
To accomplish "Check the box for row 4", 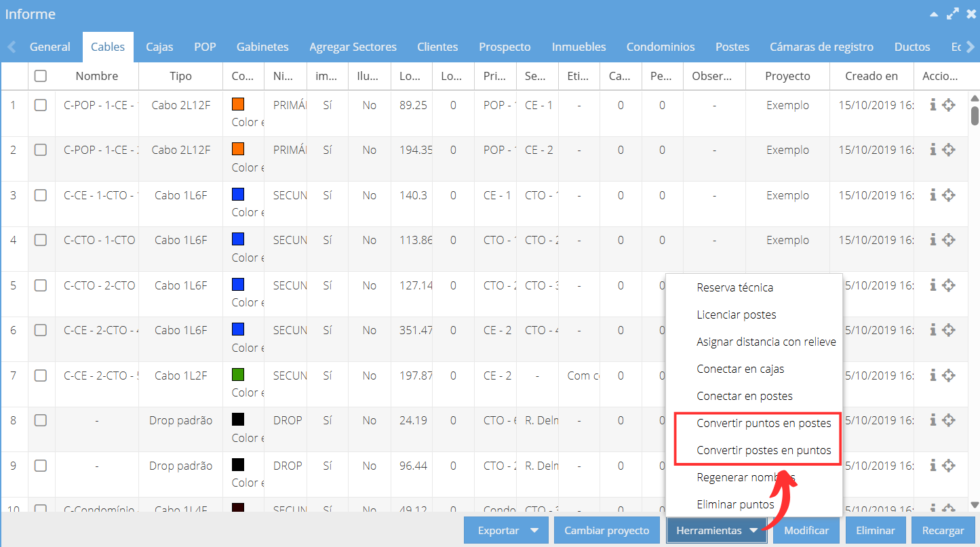I will tap(41, 240).
